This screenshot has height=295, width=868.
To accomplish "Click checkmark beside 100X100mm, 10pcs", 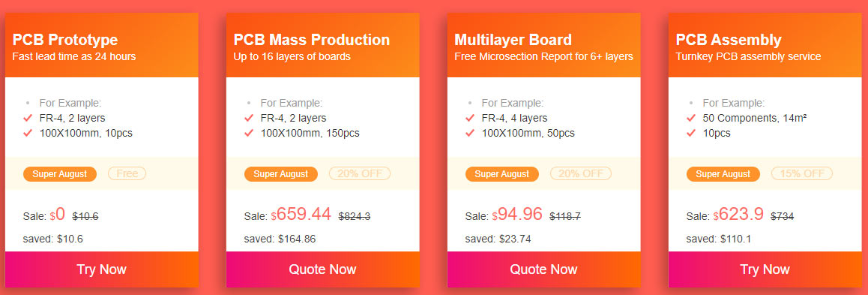I will pyautogui.click(x=28, y=133).
